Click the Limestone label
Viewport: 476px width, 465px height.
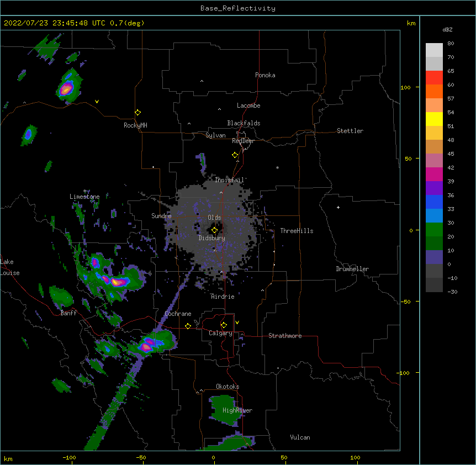84,197
